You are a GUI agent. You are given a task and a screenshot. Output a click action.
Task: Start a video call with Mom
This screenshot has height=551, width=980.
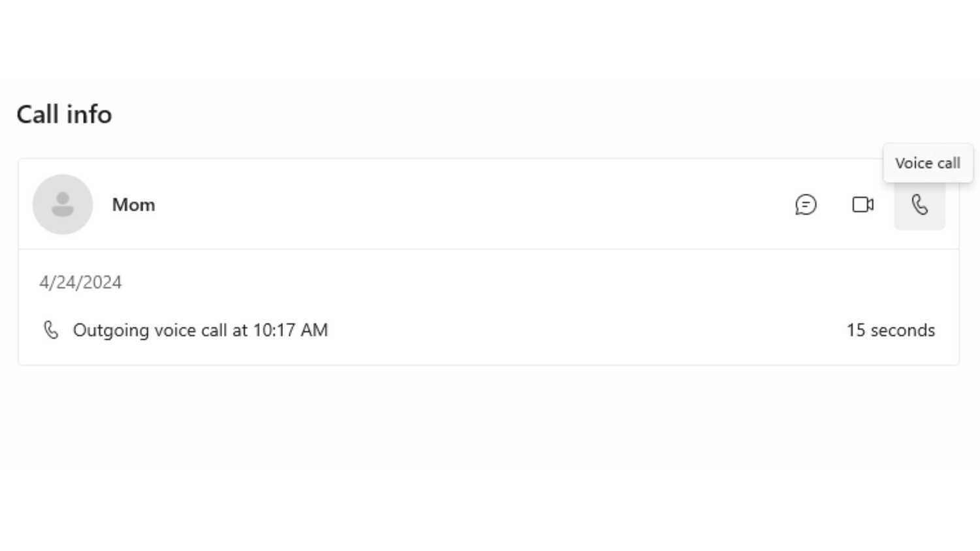pyautogui.click(x=862, y=205)
